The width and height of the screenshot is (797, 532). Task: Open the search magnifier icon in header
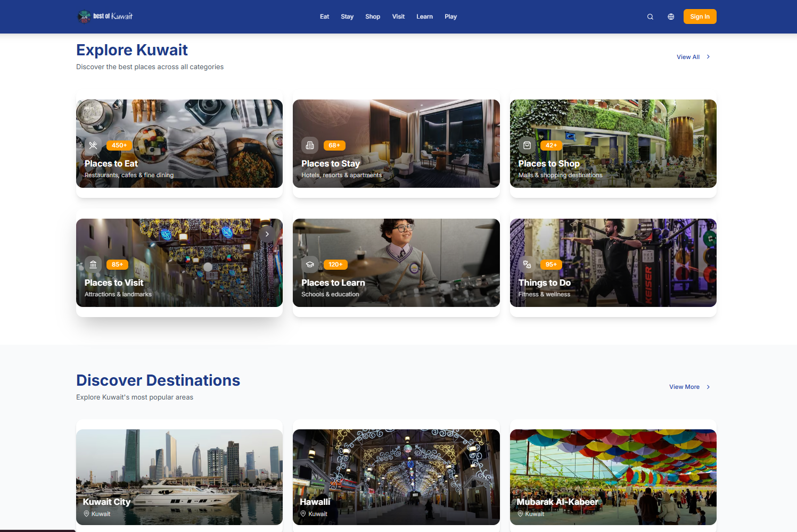(x=650, y=16)
